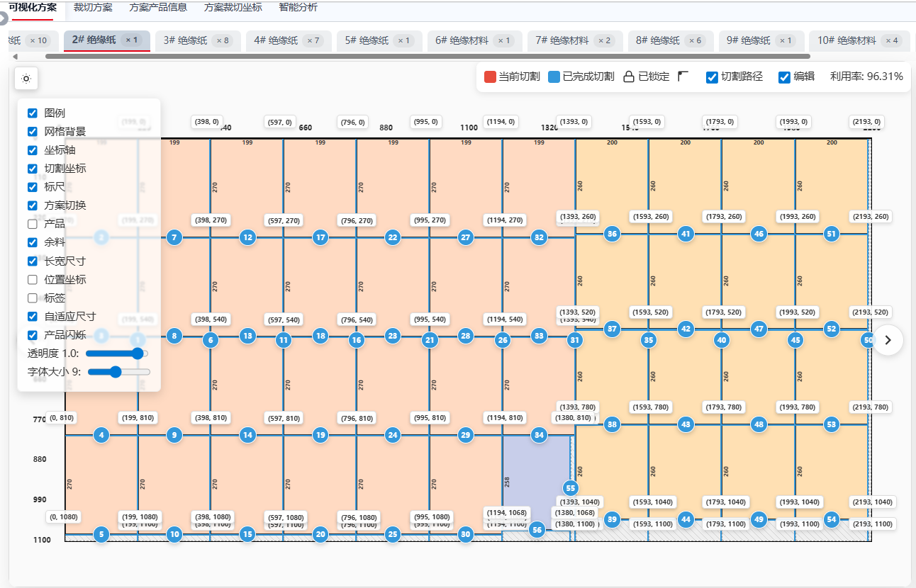Adjust the 透明度 slider
This screenshot has width=916, height=588.
point(116,354)
